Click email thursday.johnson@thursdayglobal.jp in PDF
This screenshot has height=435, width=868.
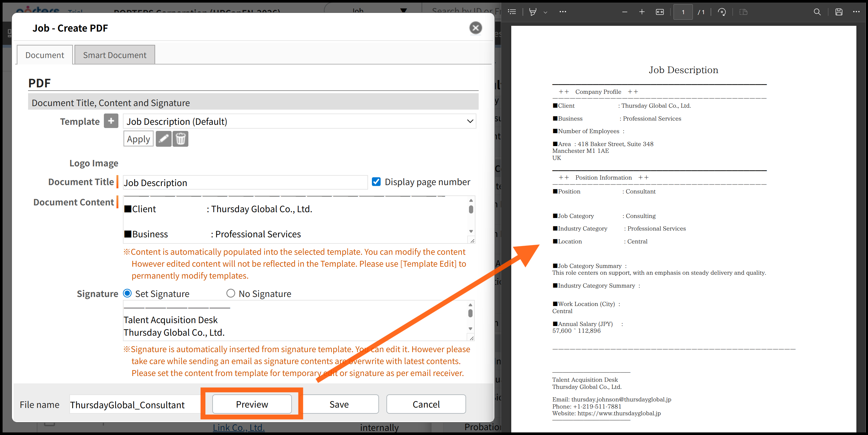point(621,400)
